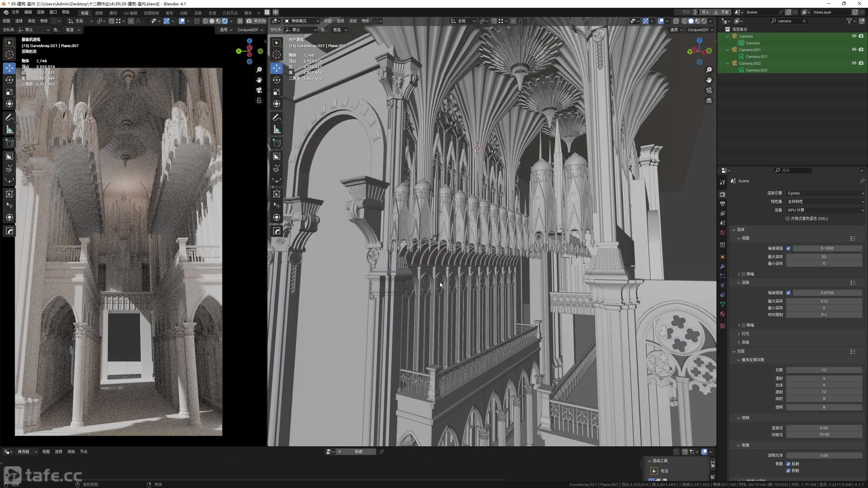Screen dimensions: 868x488
Task: Switch to orthographic grid view icon
Action: click(709, 101)
